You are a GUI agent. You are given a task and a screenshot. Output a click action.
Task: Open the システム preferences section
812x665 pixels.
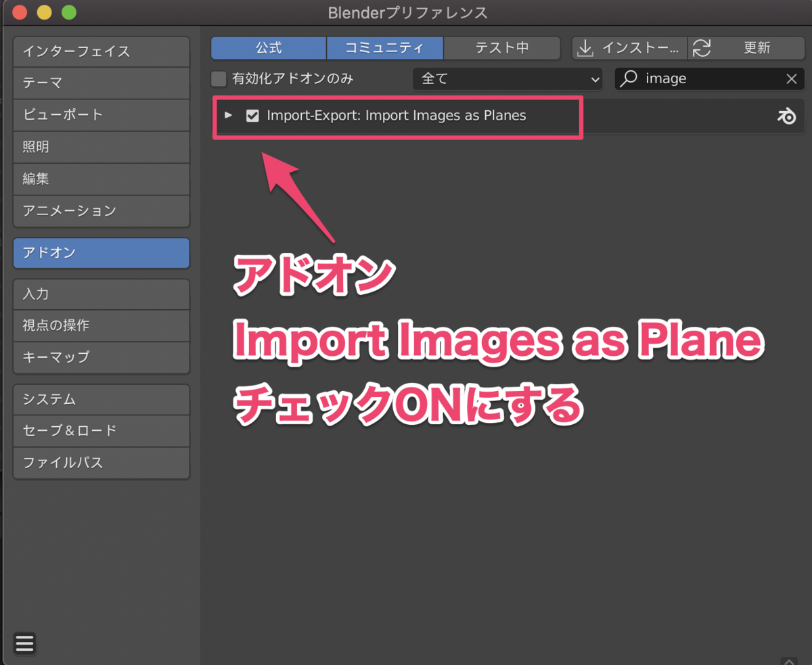tap(101, 399)
